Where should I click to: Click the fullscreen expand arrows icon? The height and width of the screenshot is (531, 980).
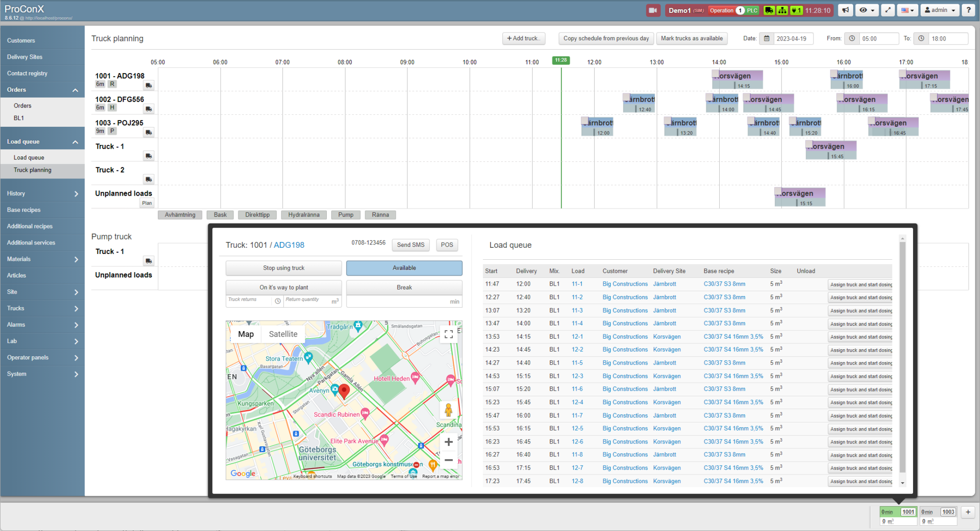coord(888,10)
